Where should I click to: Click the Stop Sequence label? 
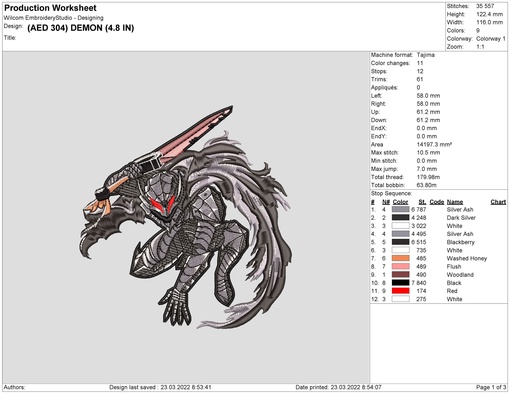coord(391,193)
